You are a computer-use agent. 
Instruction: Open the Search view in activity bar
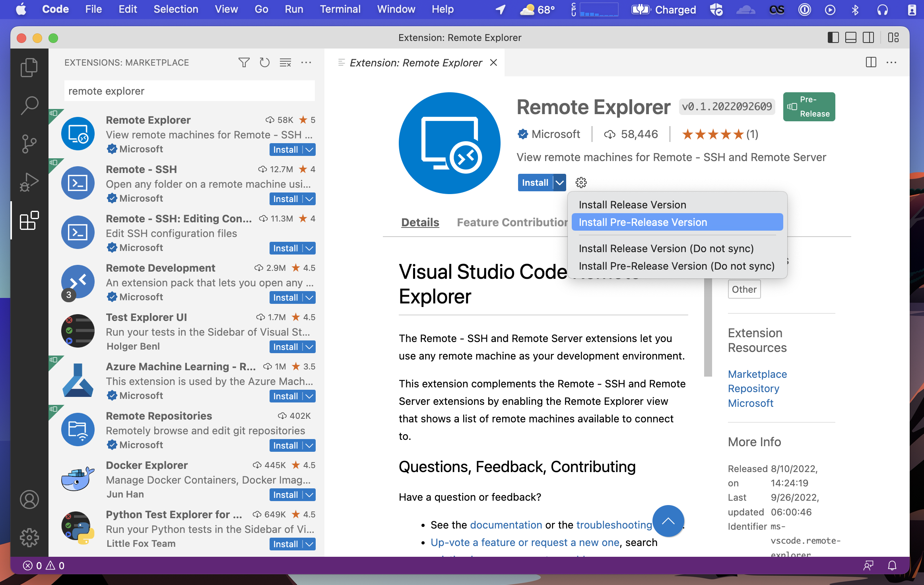pos(29,105)
